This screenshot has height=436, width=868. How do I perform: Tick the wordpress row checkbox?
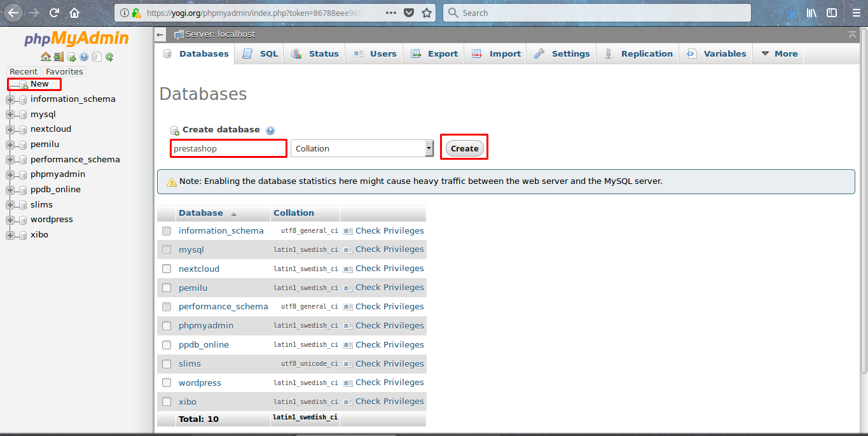coord(167,383)
